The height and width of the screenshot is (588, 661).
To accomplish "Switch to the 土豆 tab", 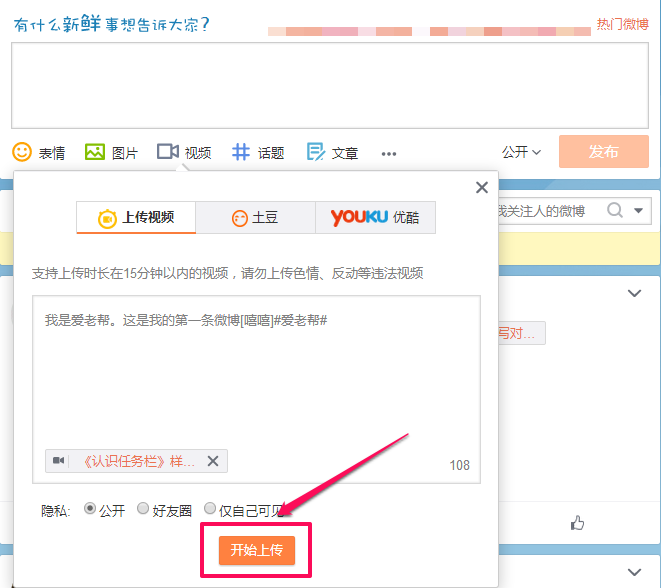I will [255, 218].
